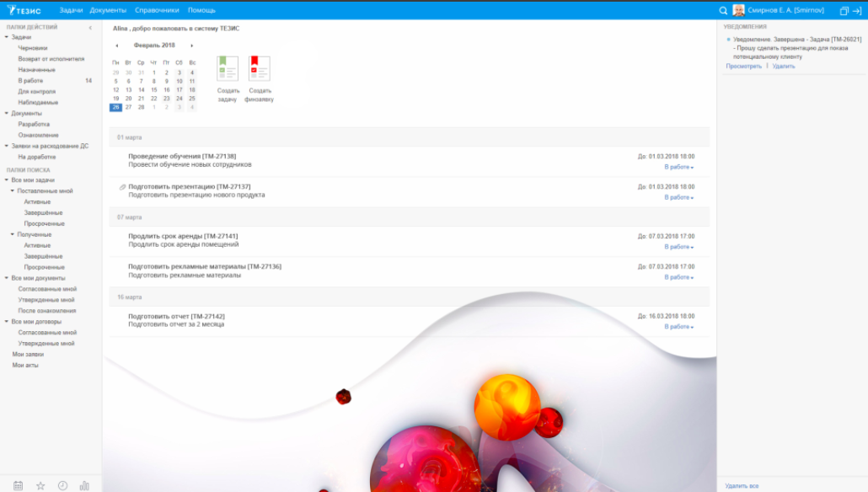The height and width of the screenshot is (492, 868).
Task: Select day 28 in calendar
Action: coord(142,107)
